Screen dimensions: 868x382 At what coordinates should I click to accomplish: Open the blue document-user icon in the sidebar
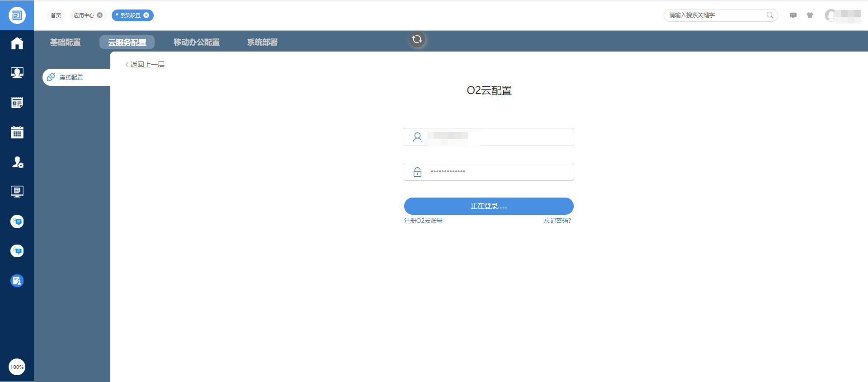tap(17, 281)
